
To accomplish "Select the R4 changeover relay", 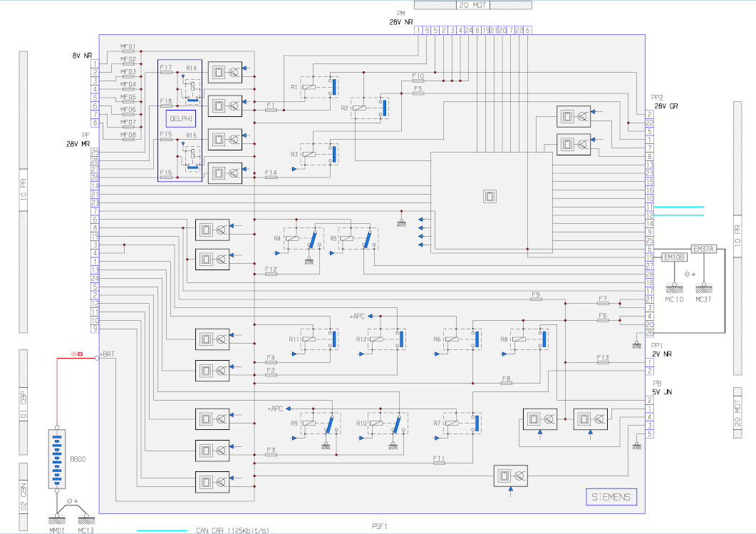I will [304, 238].
